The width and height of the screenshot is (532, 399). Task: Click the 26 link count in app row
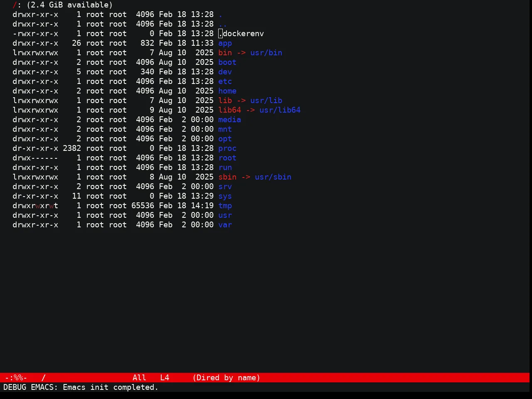click(x=76, y=43)
